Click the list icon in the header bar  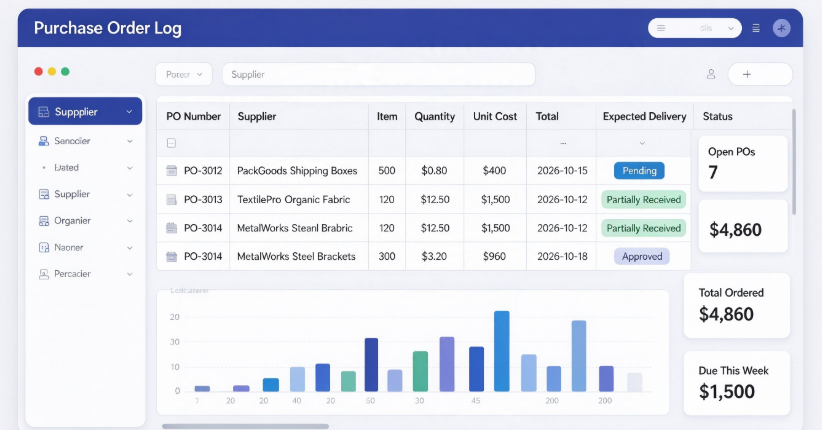(756, 28)
